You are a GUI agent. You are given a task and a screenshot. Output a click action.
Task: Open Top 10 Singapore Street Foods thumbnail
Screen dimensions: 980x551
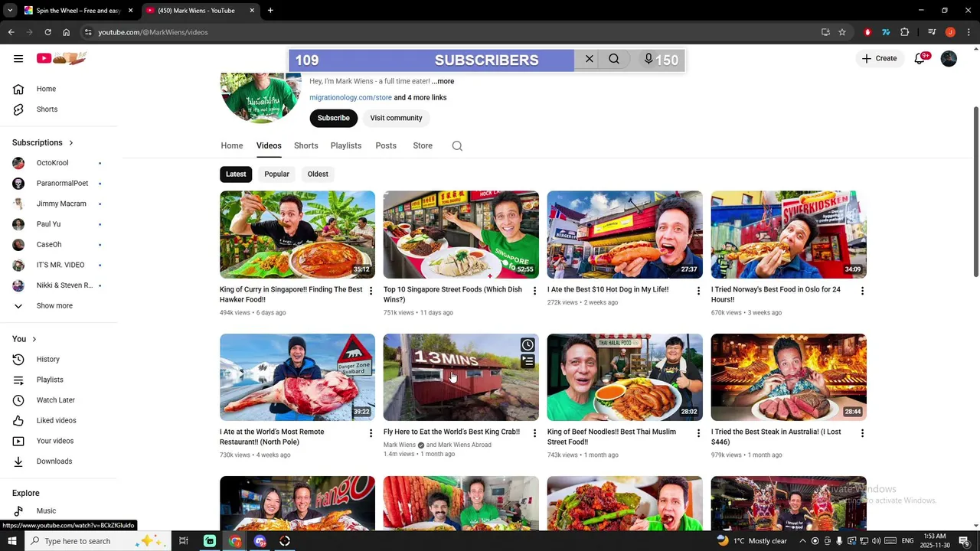tap(461, 234)
